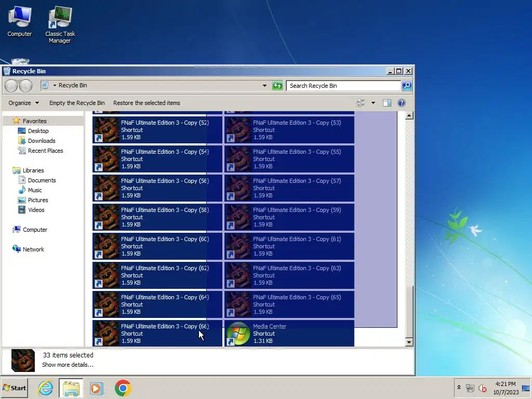Click Empty the Recycle Bin

(77, 103)
